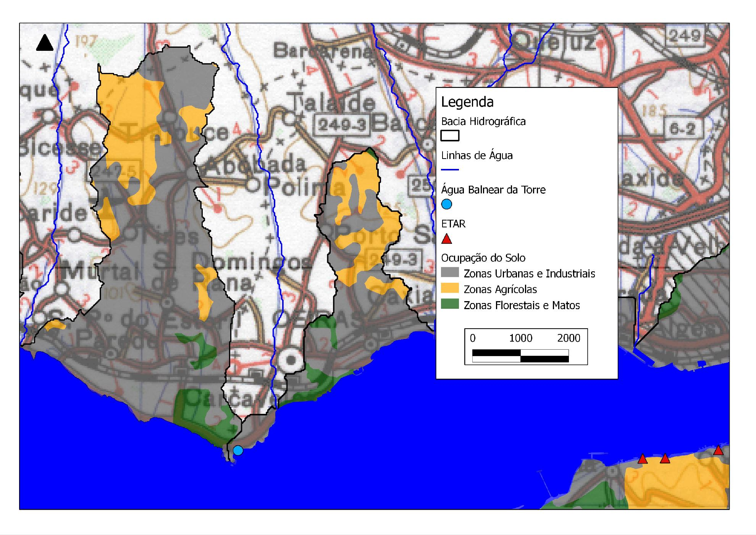Click the '249-3' road shield near Talaide
This screenshot has width=756, height=535.
(341, 125)
